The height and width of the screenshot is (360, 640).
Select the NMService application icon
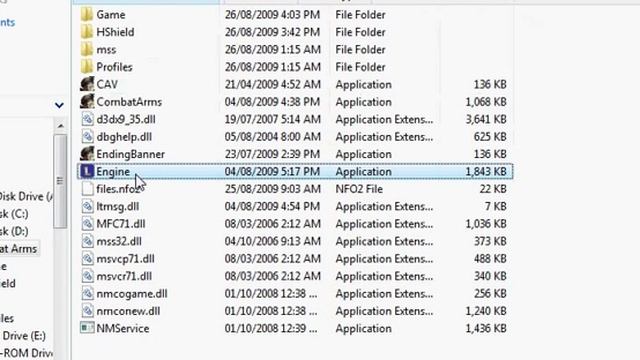pos(87,328)
